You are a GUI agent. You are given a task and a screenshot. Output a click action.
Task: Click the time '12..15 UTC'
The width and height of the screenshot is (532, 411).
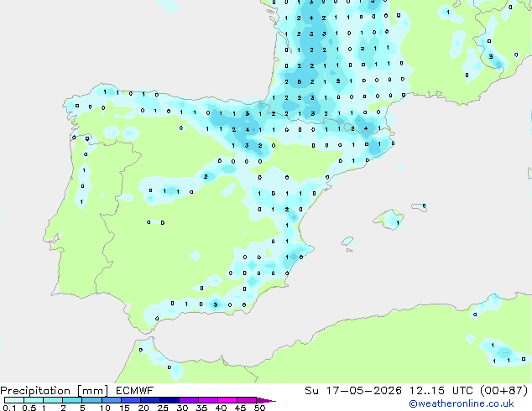coord(441,391)
